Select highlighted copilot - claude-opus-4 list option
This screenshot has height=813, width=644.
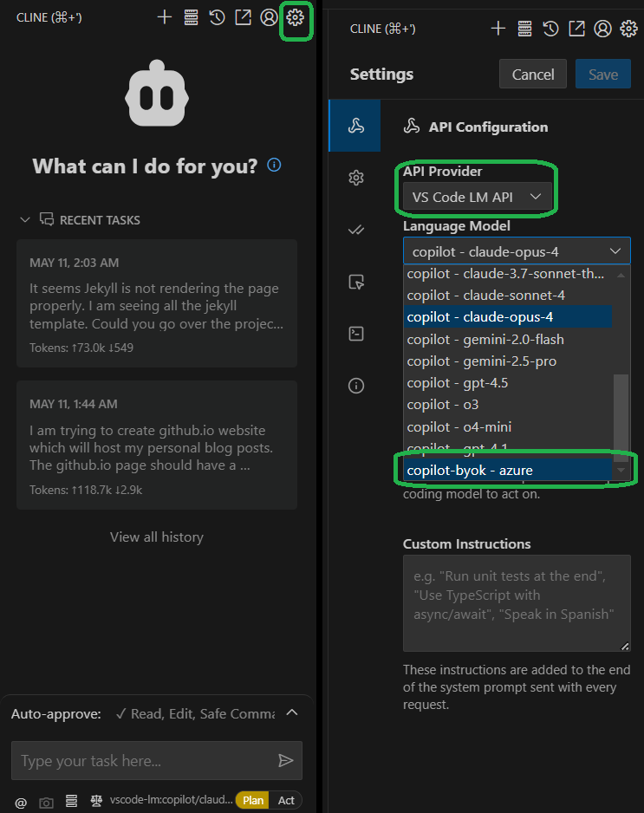[508, 317]
